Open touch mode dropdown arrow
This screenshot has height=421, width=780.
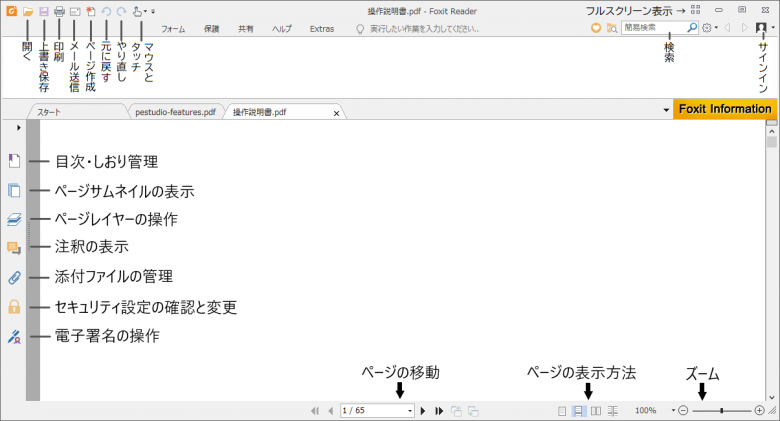point(145,11)
